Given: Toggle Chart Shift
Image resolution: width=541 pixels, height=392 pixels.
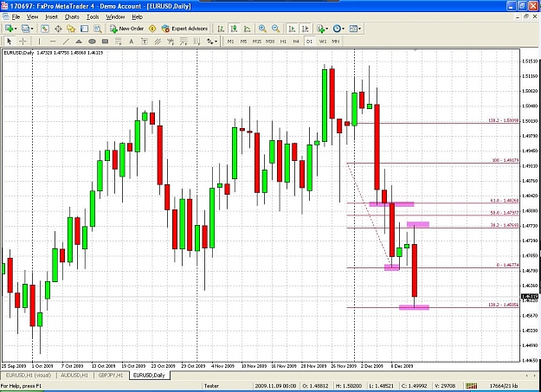Looking at the screenshot, I should point(305,29).
